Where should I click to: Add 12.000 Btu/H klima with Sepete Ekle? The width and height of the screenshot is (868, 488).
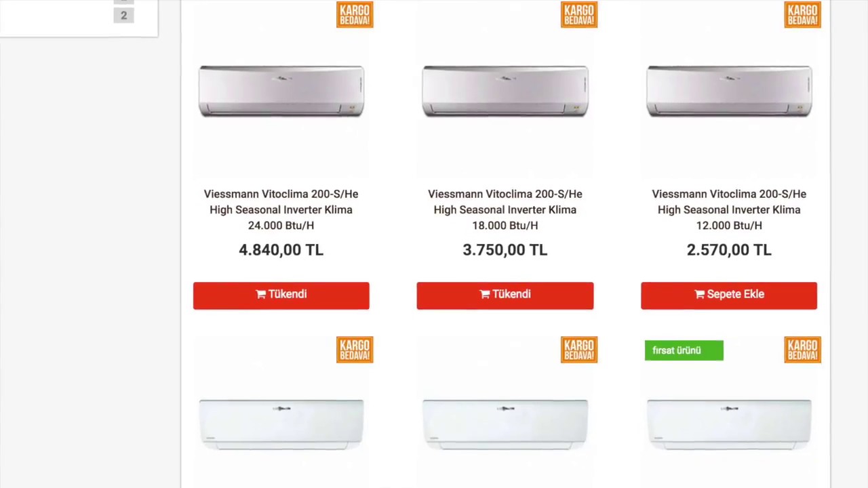tap(729, 296)
